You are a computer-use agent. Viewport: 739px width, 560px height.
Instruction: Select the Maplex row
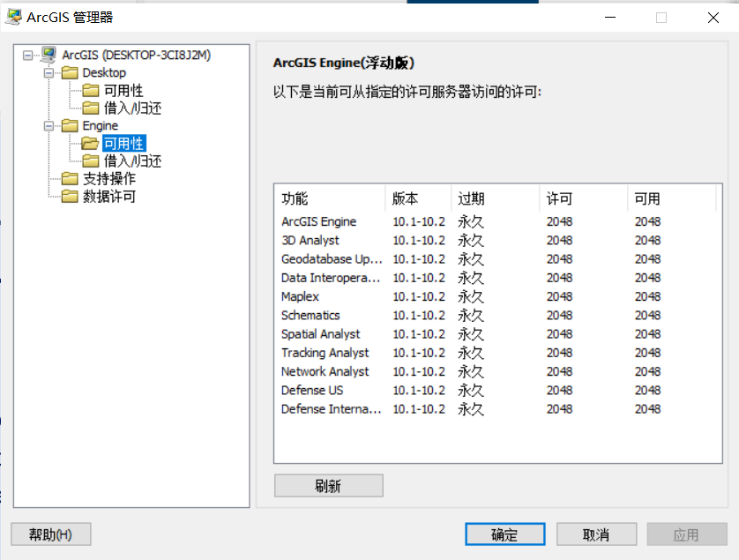pyautogui.click(x=497, y=296)
